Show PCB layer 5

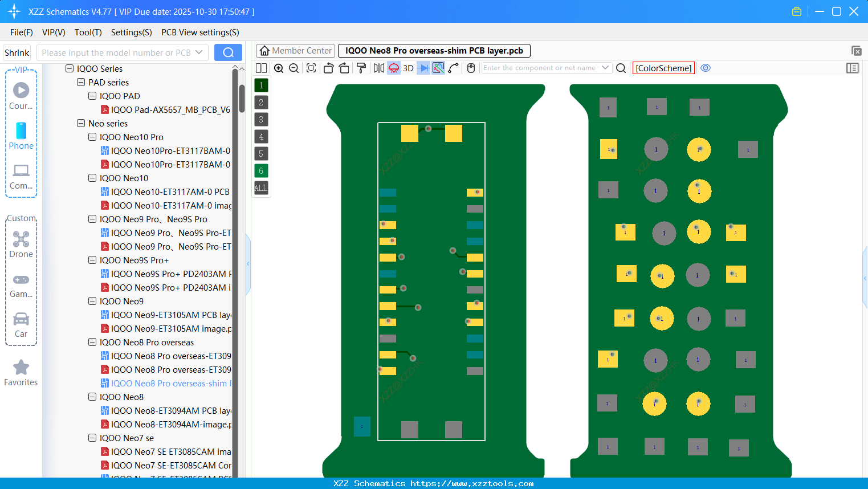coord(261,154)
